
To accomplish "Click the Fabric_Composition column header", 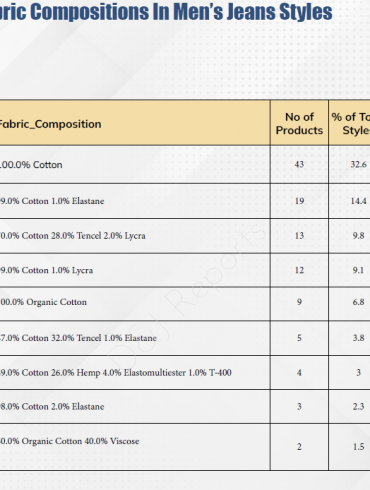I will point(50,124).
